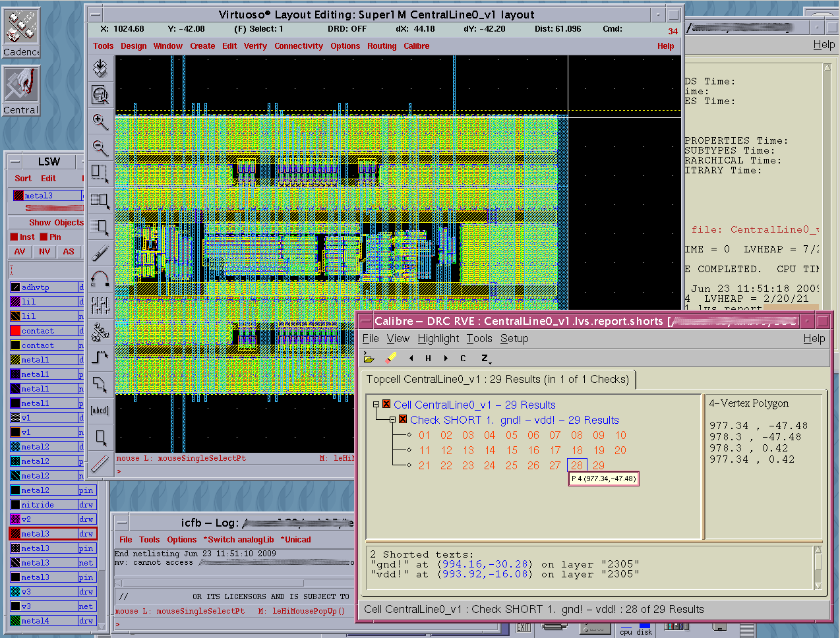Image resolution: width=840 pixels, height=638 pixels.
Task: Click the AV button in LSW
Action: coord(20,252)
